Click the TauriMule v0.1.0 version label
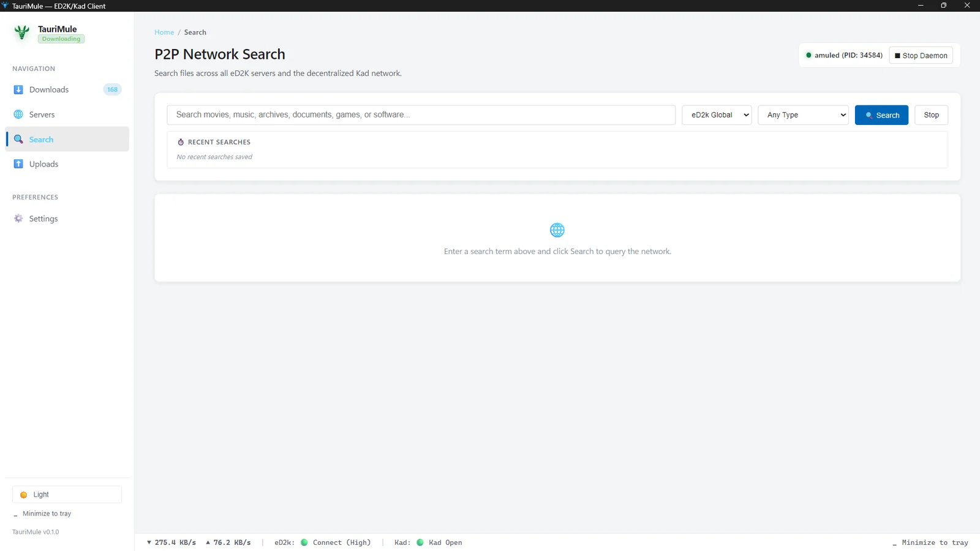This screenshot has height=551, width=980. (36, 532)
